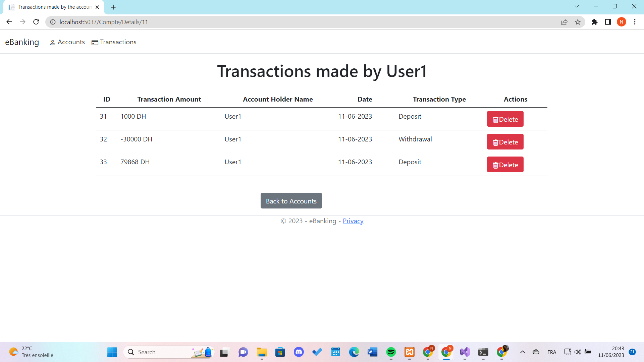Open Discord from the taskbar
644x362 pixels.
299,352
